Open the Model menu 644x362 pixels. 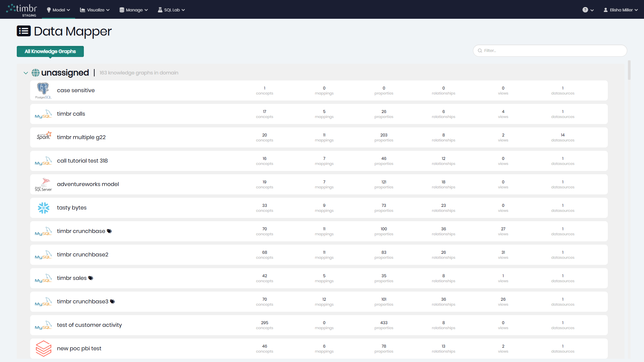point(58,10)
